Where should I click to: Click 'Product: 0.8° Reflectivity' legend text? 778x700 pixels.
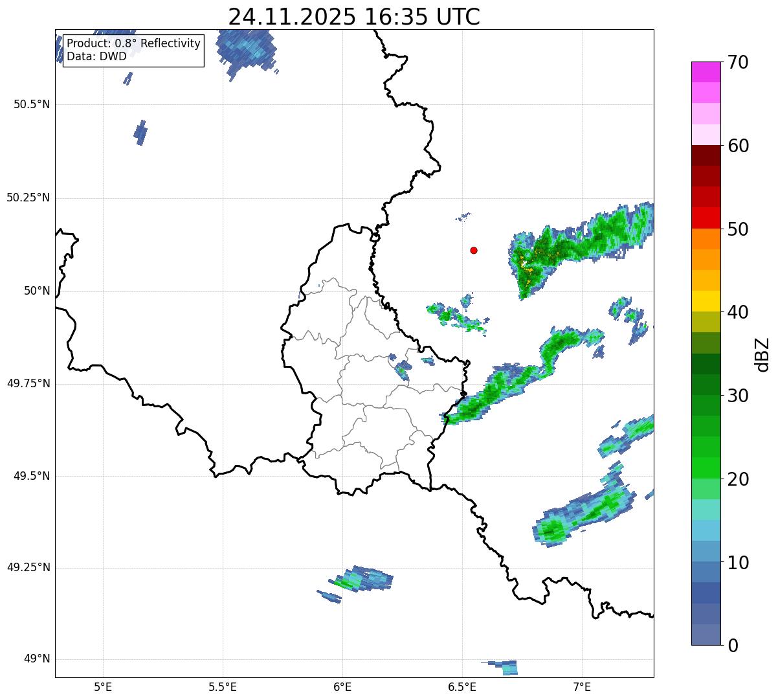click(134, 43)
